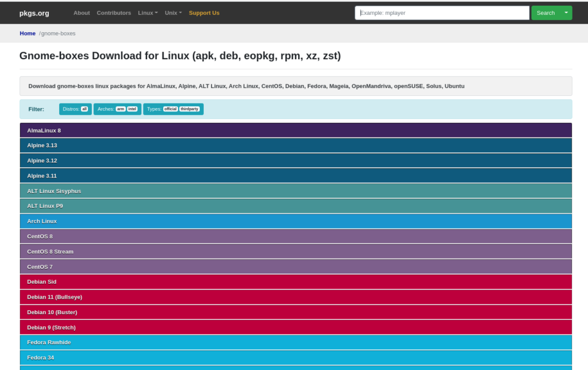
Task: Click the Gnome-boxes Download page heading
Action: coord(180,56)
